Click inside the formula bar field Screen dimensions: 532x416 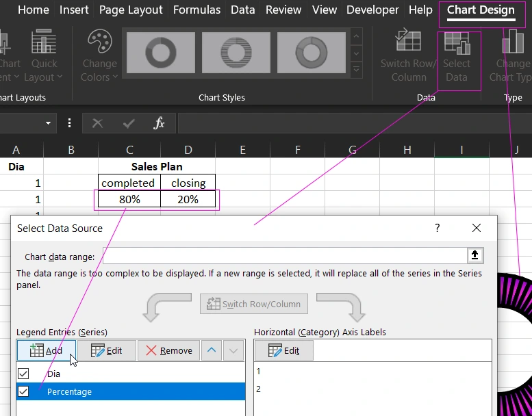click(x=355, y=123)
